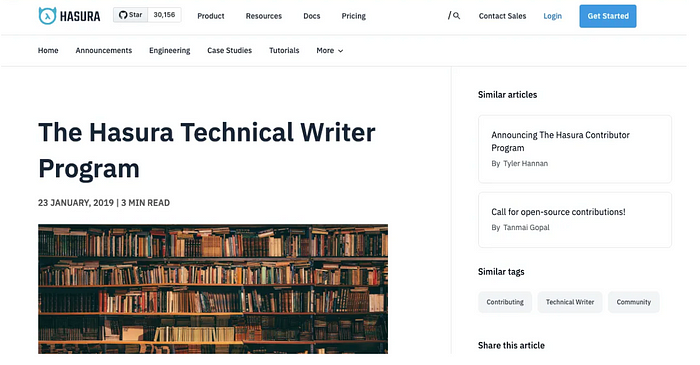Image resolution: width=700 pixels, height=365 pixels.
Task: Click the GitHub star count 30,156
Action: pos(164,15)
